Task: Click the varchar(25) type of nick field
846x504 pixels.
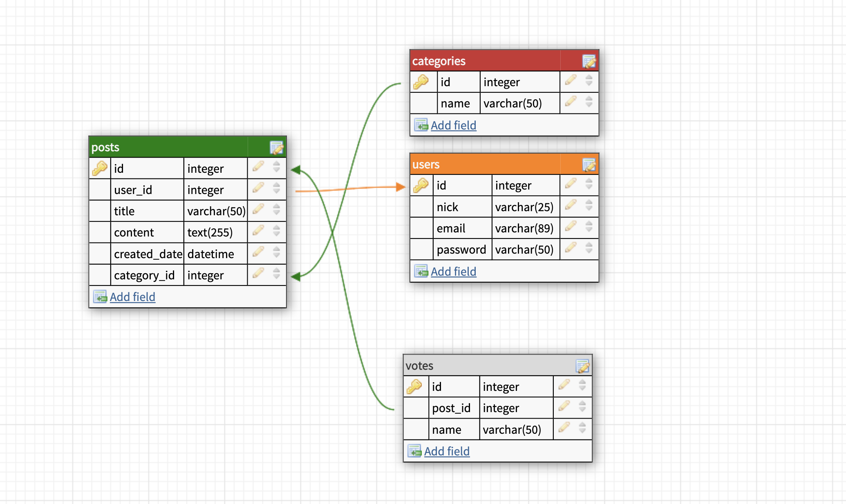Action: click(x=524, y=207)
